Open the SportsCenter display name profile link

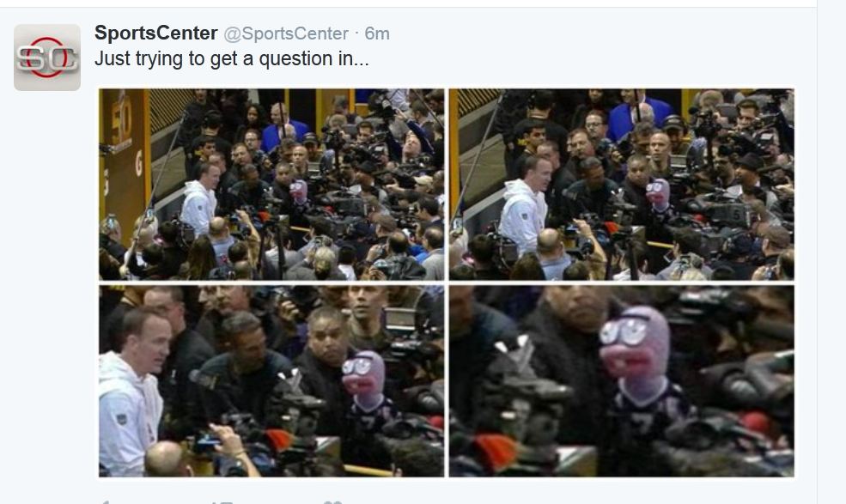click(x=156, y=33)
